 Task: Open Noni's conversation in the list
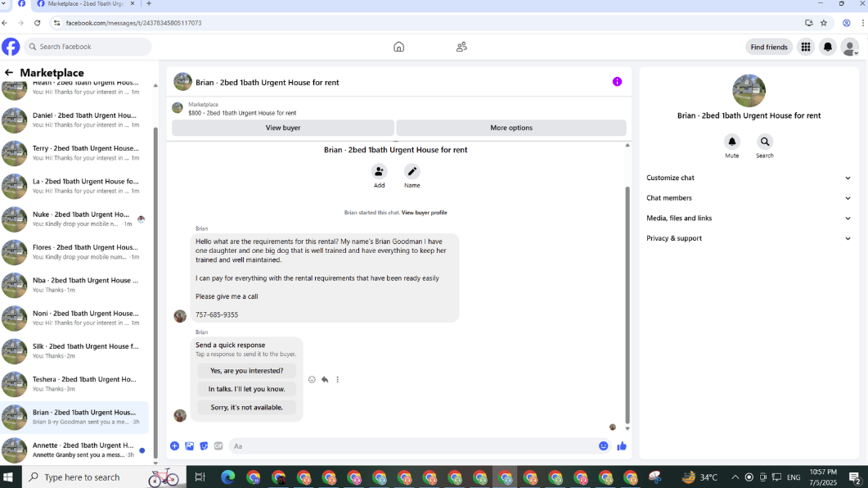pyautogui.click(x=74, y=318)
